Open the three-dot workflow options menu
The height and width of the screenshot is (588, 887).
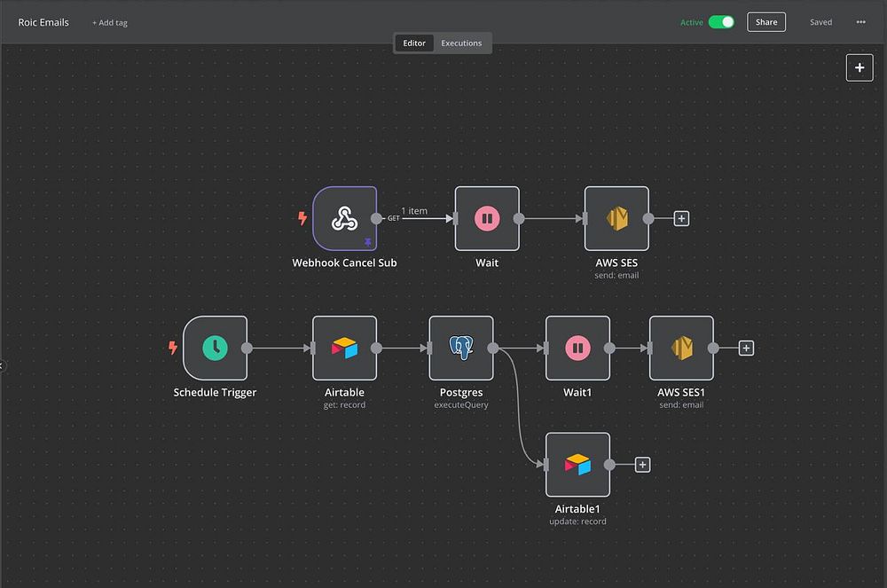click(861, 22)
